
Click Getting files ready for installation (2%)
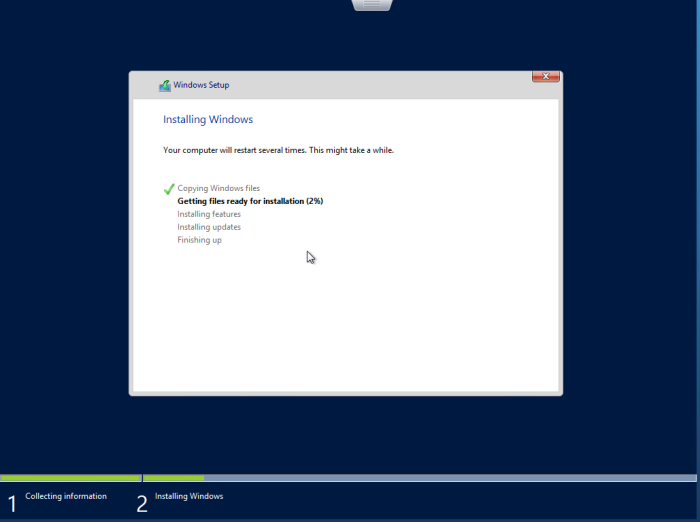pos(250,201)
